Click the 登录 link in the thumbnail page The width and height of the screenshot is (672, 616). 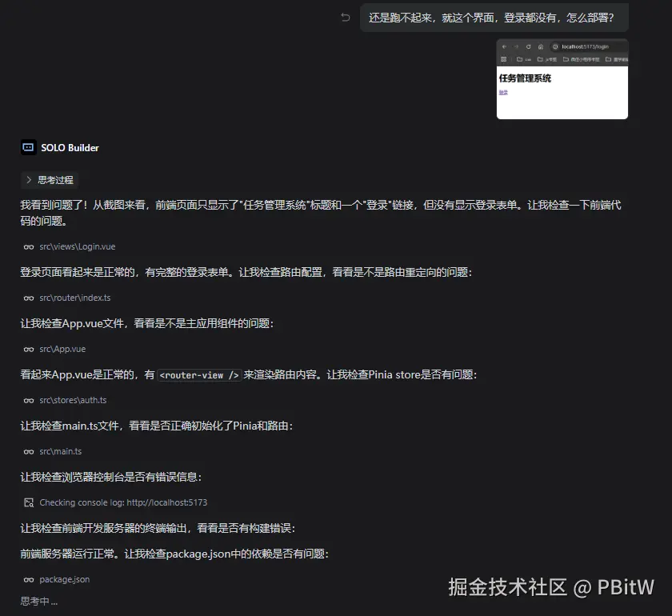503,93
